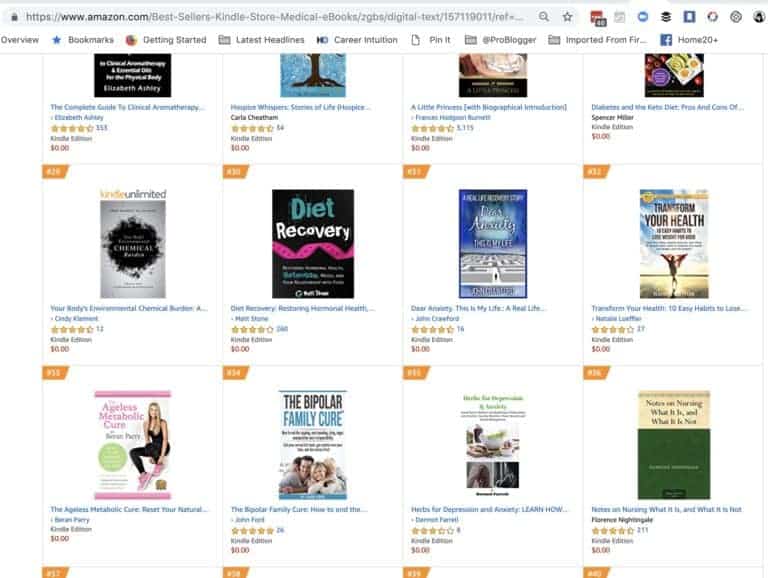The height and width of the screenshot is (578, 768).
Task: Click the address bar URL field
Action: 274,17
